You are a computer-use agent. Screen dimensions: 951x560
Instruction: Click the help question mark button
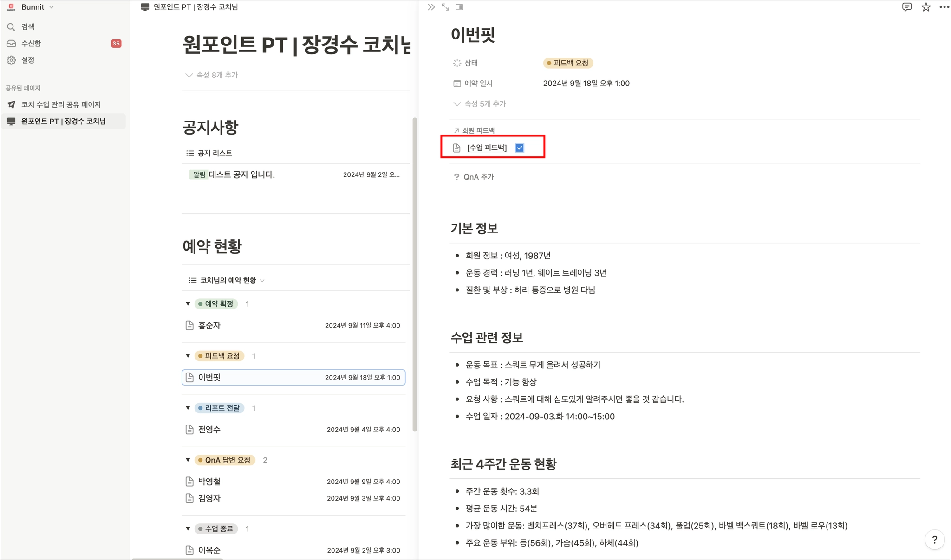click(934, 540)
